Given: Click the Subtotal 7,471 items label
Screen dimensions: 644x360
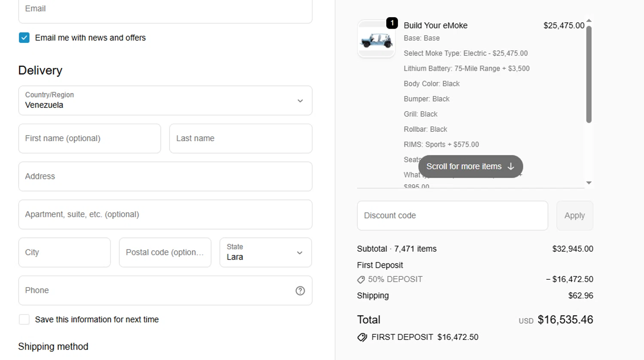Looking at the screenshot, I should (x=397, y=249).
